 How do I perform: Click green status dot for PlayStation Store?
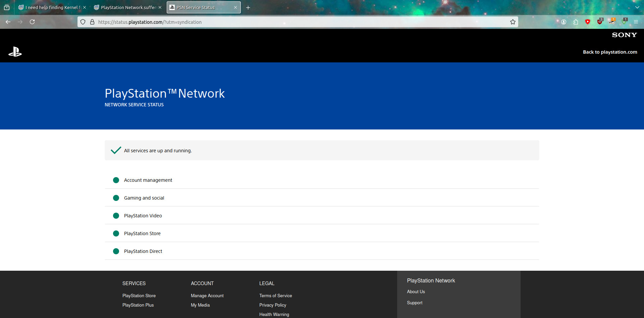coord(116,233)
